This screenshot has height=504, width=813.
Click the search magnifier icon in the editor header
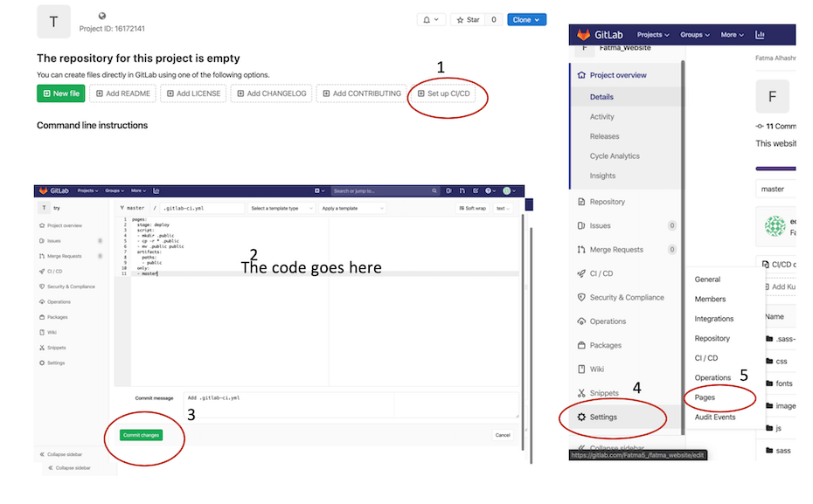coord(434,190)
